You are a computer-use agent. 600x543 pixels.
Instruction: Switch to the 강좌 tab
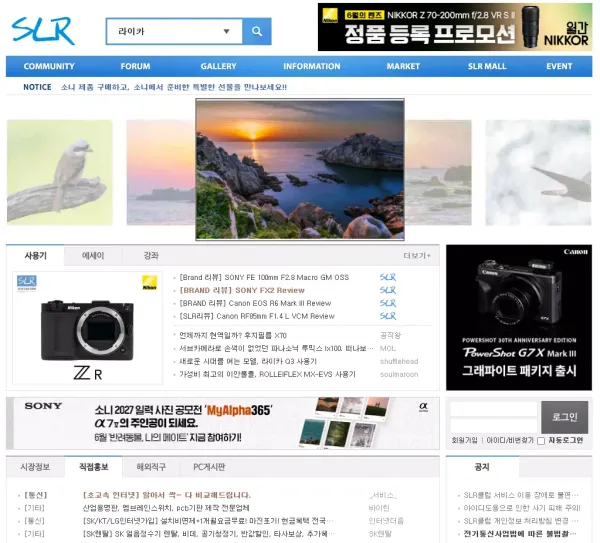click(x=151, y=256)
